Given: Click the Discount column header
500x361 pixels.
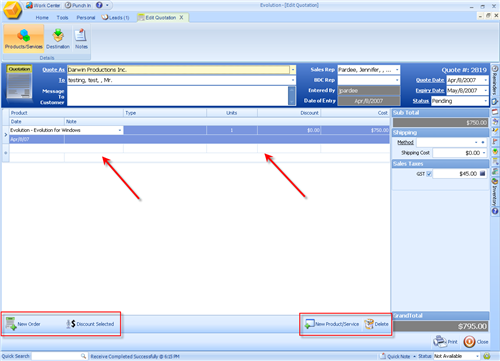Looking at the screenshot, I should pos(289,113).
